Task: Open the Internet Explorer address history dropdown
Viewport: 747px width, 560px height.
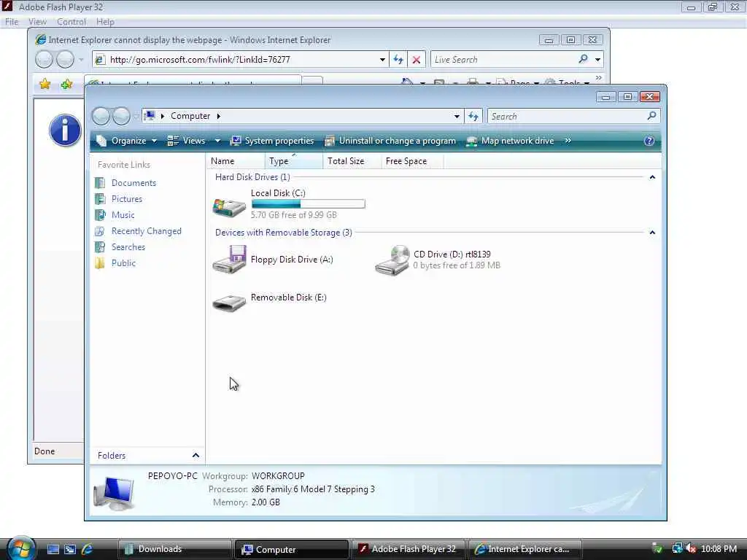Action: [382, 60]
